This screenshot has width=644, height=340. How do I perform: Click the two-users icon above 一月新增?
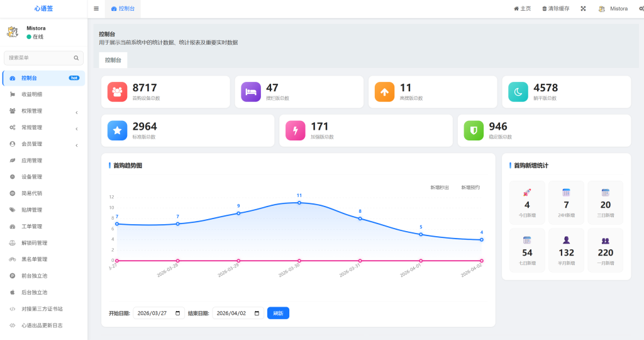point(606,241)
